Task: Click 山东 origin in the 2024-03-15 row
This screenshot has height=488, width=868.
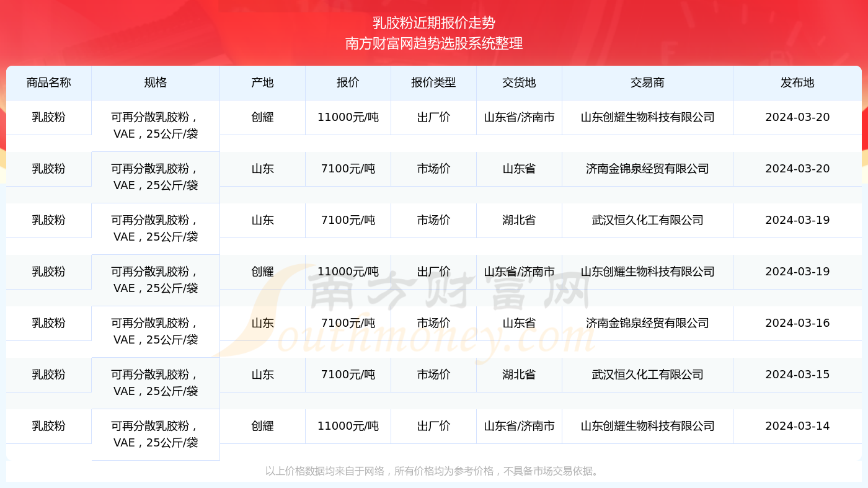Action: (x=262, y=375)
